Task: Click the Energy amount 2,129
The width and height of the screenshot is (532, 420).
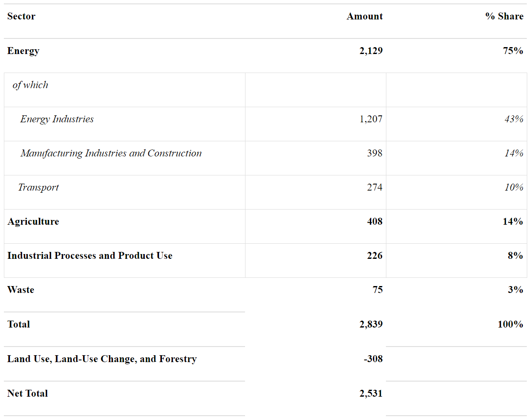Action: coord(371,51)
